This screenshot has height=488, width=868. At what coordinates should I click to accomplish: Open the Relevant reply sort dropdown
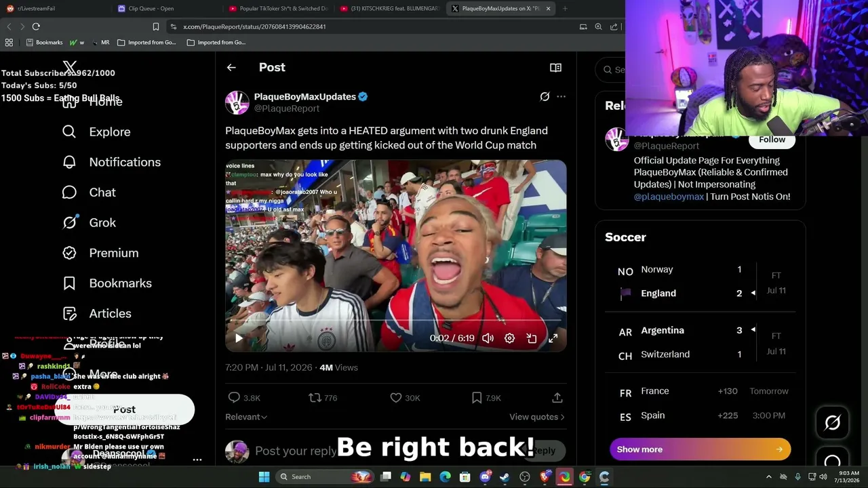click(x=246, y=417)
